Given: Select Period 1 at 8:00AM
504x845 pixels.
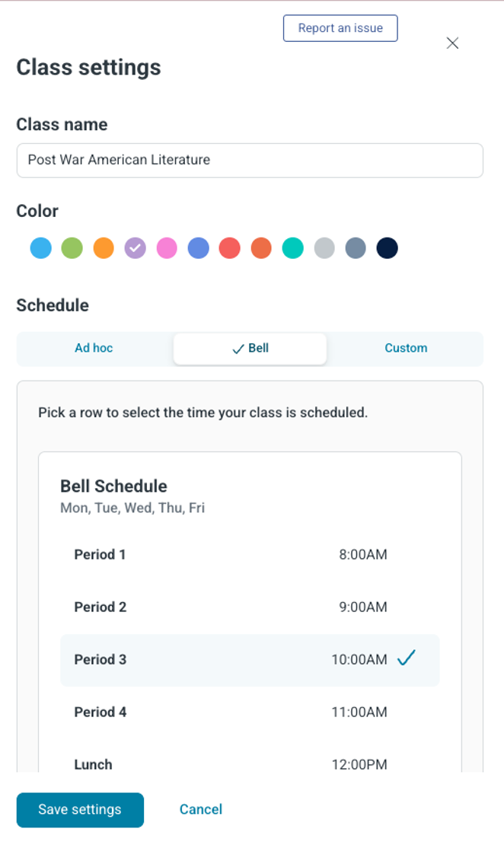Looking at the screenshot, I should [x=250, y=555].
